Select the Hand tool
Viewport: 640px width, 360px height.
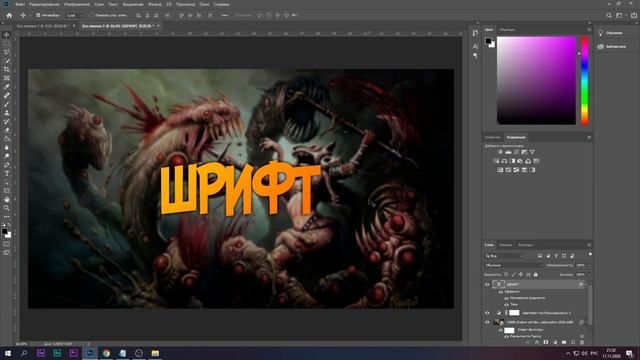pos(7,200)
